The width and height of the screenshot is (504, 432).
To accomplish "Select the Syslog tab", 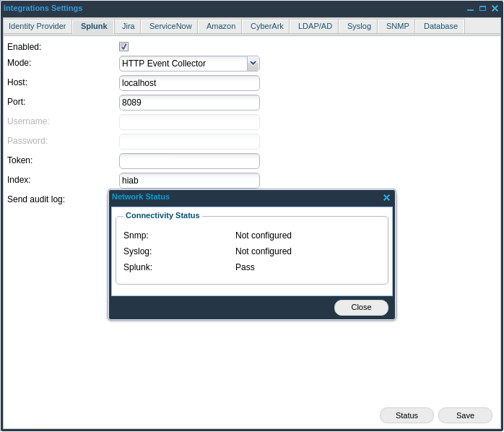I will click(359, 26).
